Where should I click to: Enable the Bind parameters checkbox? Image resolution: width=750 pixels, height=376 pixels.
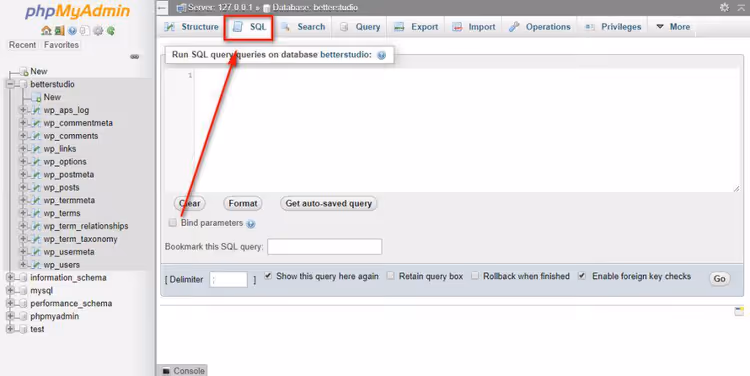(173, 222)
